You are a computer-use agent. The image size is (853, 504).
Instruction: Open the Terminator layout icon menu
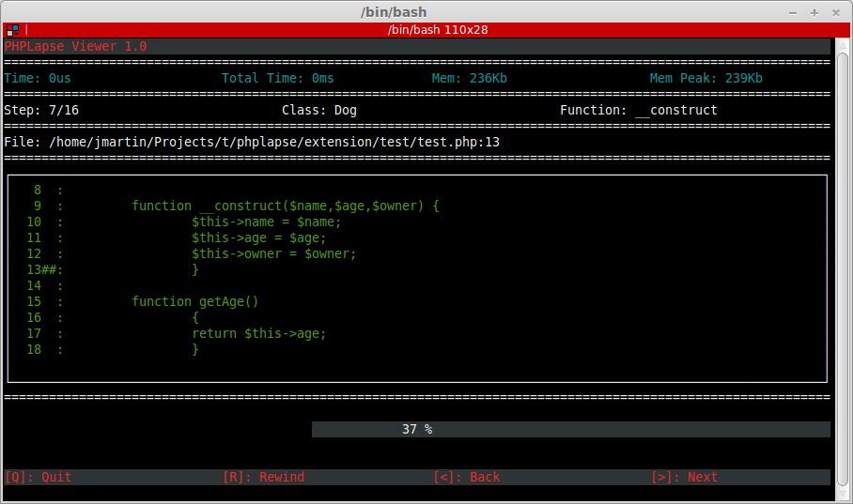tap(12, 30)
